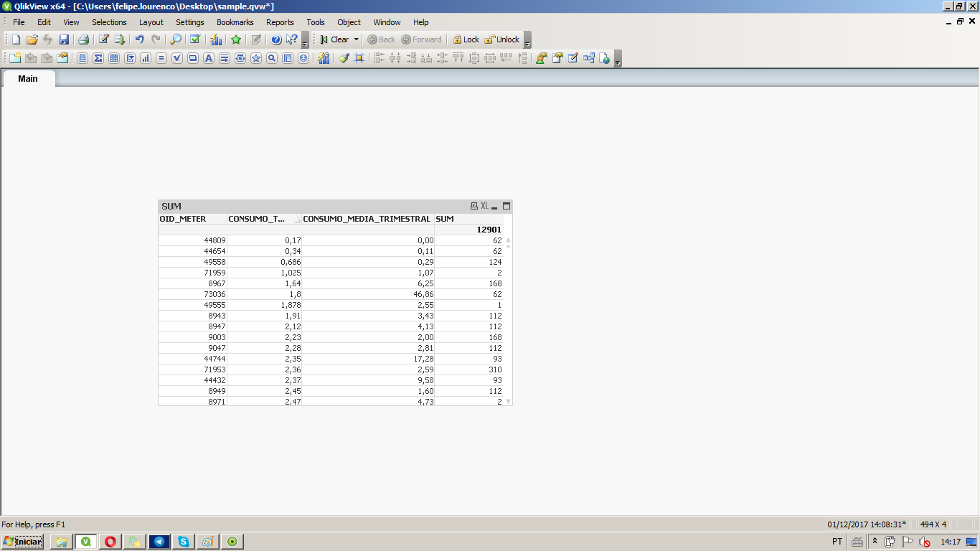This screenshot has width=980, height=551.
Task: Open a document with folder icon
Action: (x=32, y=39)
